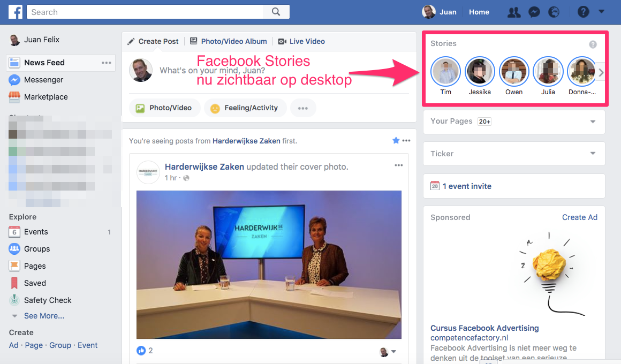Screen dimensions: 621x364
Task: Click the Stories help question mark
Action: point(593,44)
